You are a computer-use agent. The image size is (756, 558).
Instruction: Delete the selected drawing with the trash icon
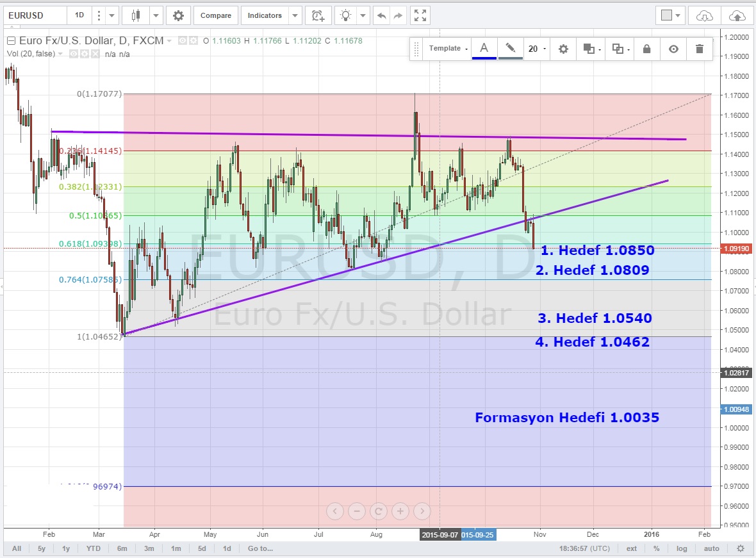pyautogui.click(x=699, y=49)
